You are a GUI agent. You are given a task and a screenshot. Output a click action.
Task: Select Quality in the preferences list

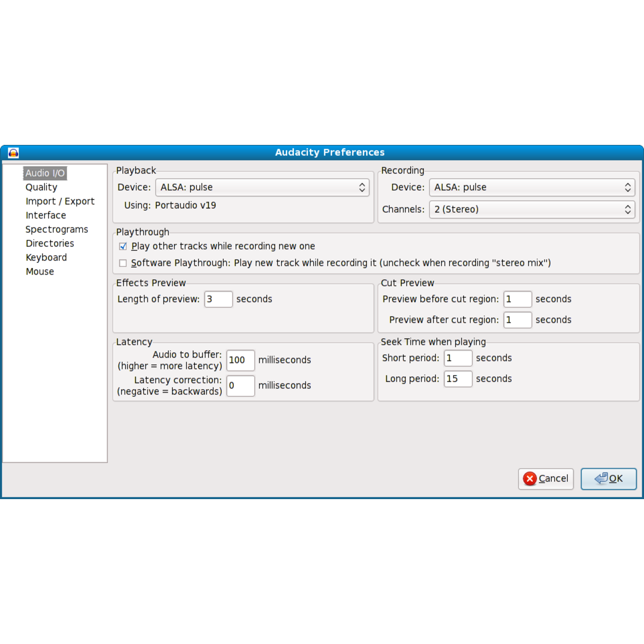[41, 187]
